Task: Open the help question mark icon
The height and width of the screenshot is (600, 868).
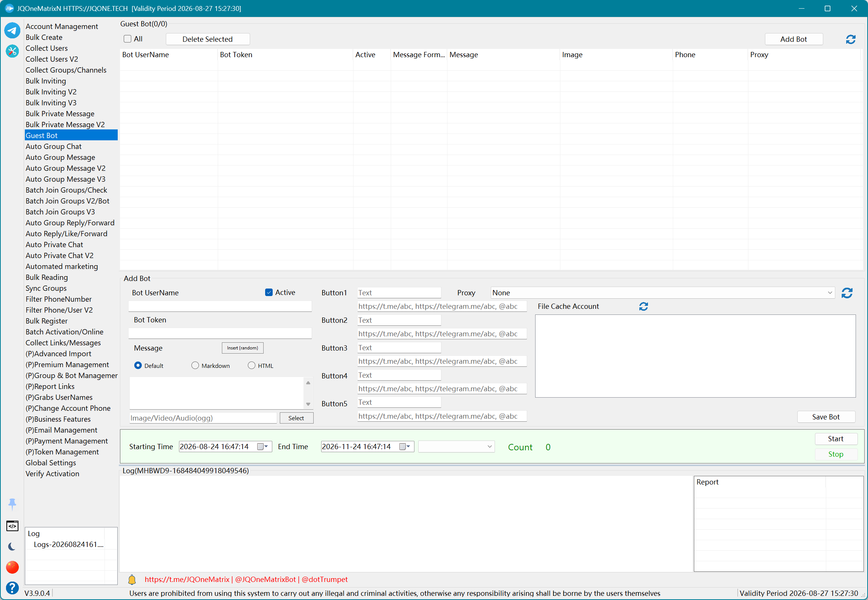Action: [x=12, y=588]
